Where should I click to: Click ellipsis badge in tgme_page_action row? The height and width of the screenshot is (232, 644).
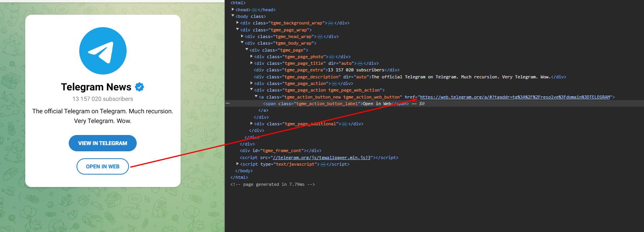point(334,84)
